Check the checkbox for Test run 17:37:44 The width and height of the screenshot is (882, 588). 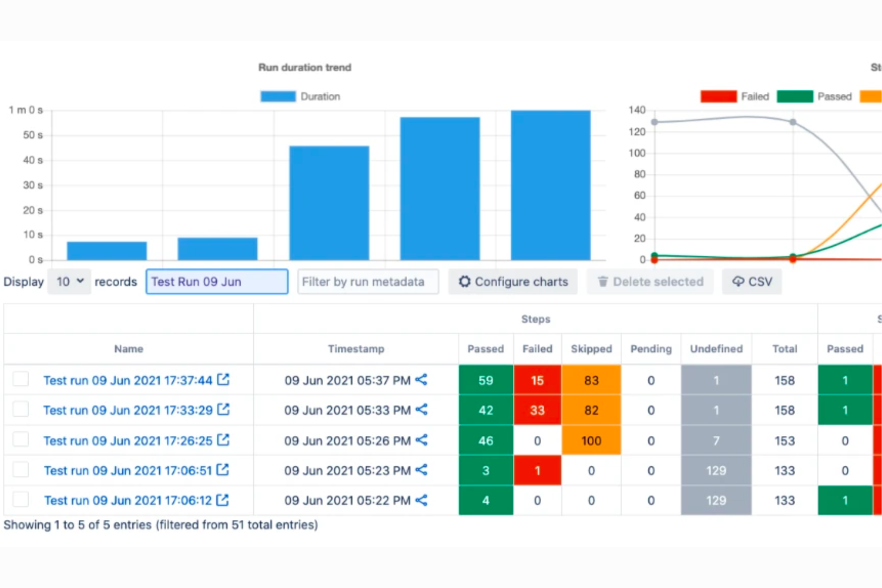pos(21,379)
